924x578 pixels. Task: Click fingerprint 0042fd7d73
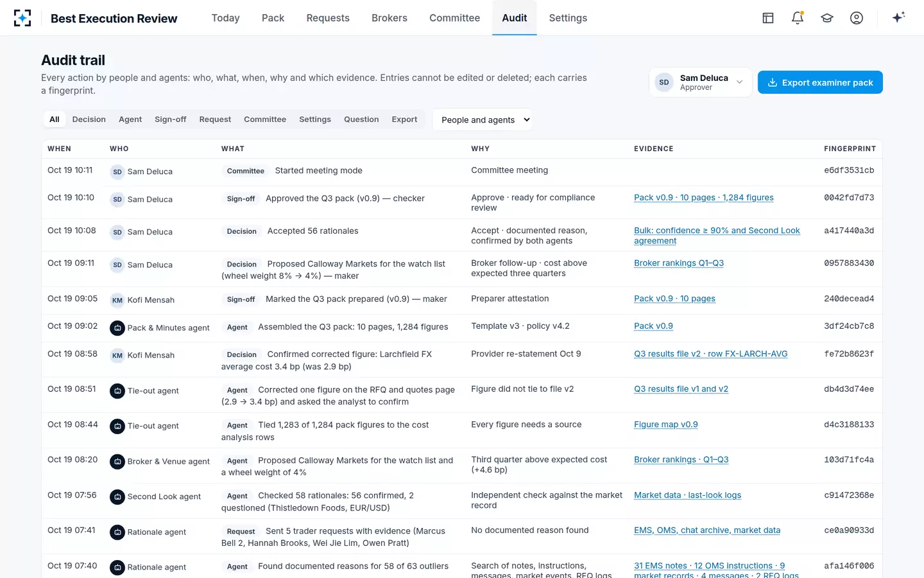click(x=849, y=198)
